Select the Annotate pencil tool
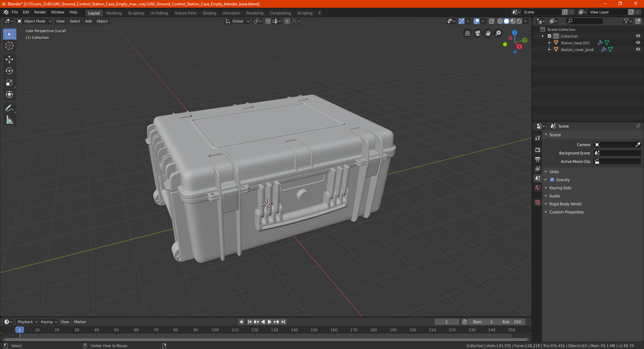 coord(9,108)
